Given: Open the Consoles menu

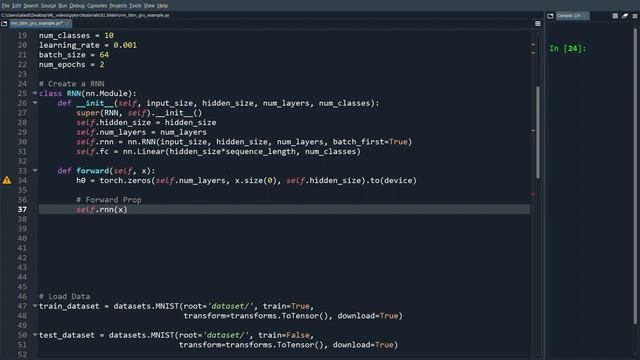Looking at the screenshot, I should (x=97, y=6).
